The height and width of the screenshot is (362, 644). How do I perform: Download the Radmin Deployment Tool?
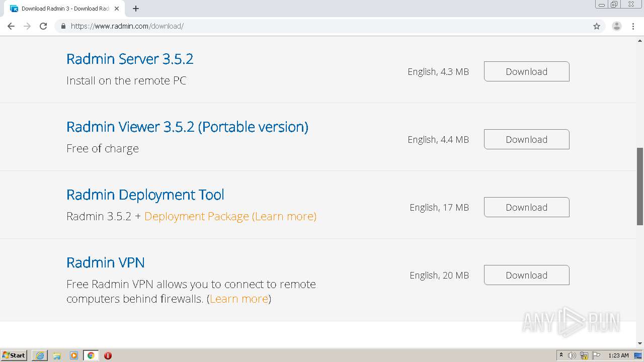[x=527, y=207]
